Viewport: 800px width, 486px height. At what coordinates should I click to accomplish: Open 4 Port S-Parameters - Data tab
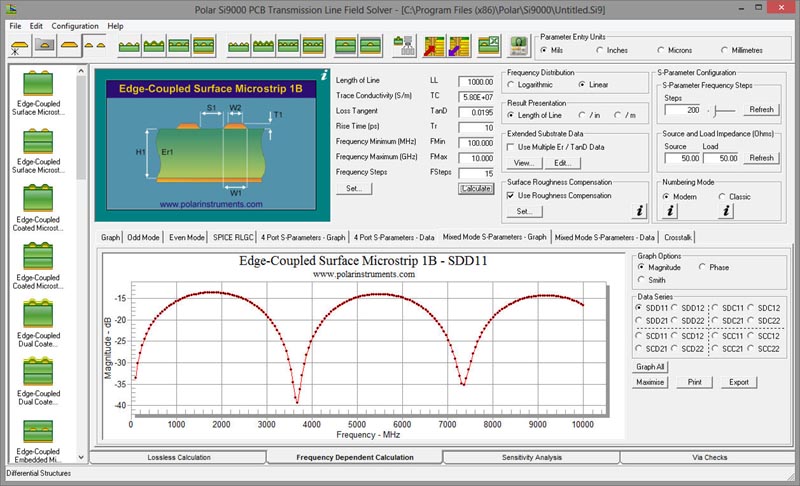click(x=394, y=237)
